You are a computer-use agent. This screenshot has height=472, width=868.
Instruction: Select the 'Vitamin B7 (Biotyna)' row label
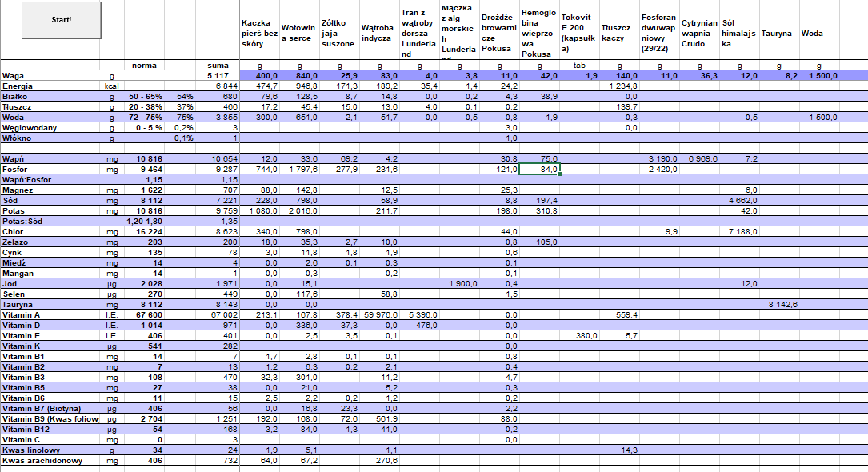42,409
